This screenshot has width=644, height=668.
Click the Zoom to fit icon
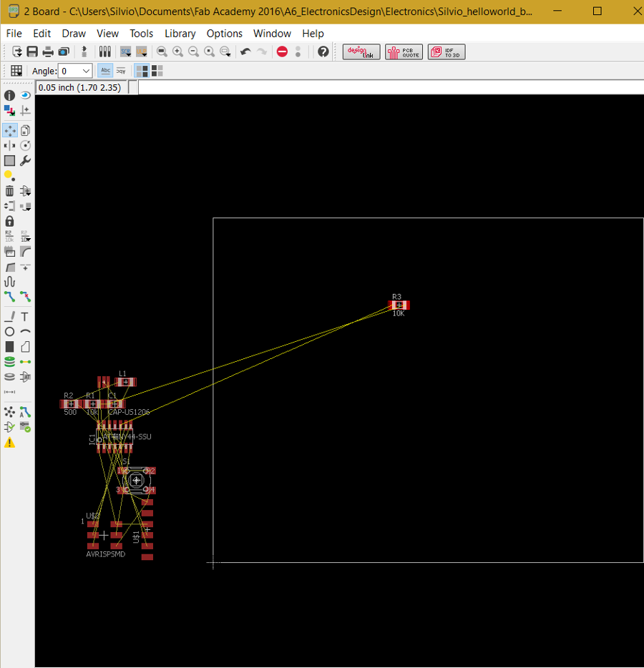(162, 51)
